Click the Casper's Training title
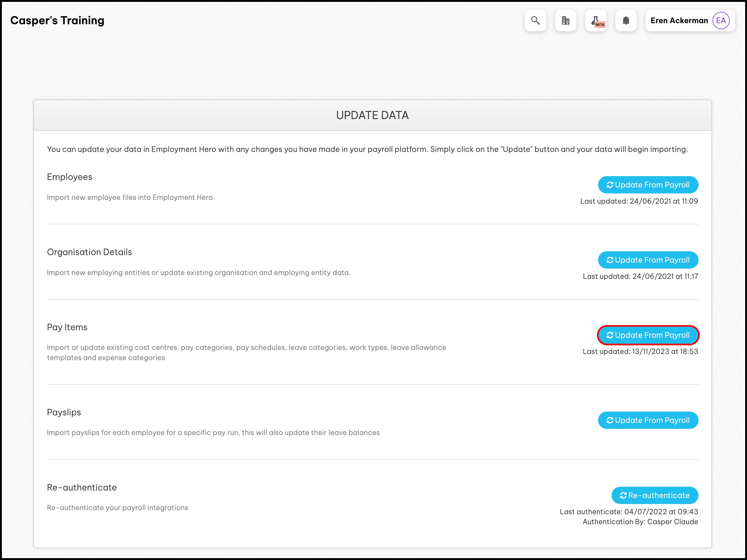The width and height of the screenshot is (747, 560). click(57, 20)
